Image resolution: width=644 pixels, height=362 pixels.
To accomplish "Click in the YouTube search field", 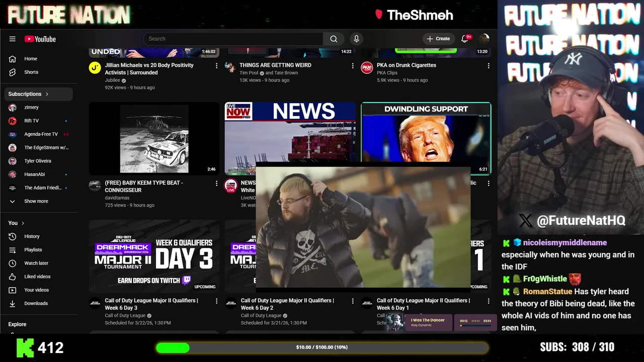I will pyautogui.click(x=233, y=39).
